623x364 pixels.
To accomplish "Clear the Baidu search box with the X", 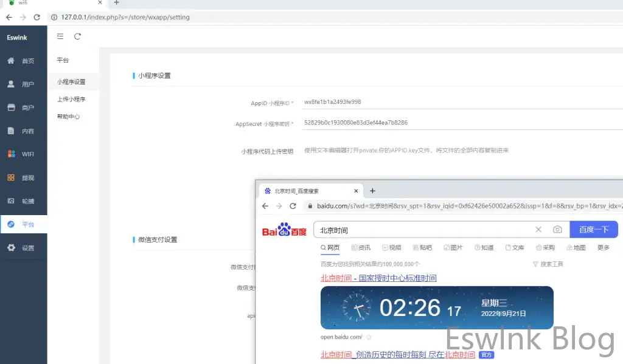I will tap(538, 230).
